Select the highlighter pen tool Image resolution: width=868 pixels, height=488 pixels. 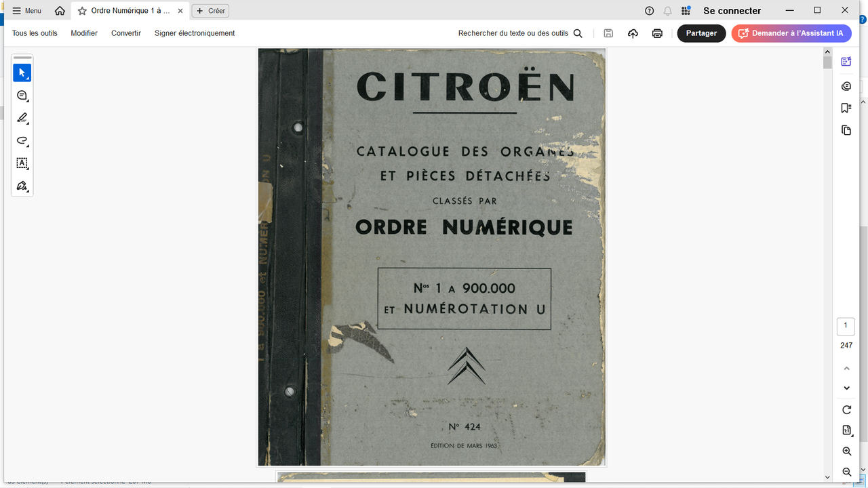click(x=22, y=118)
